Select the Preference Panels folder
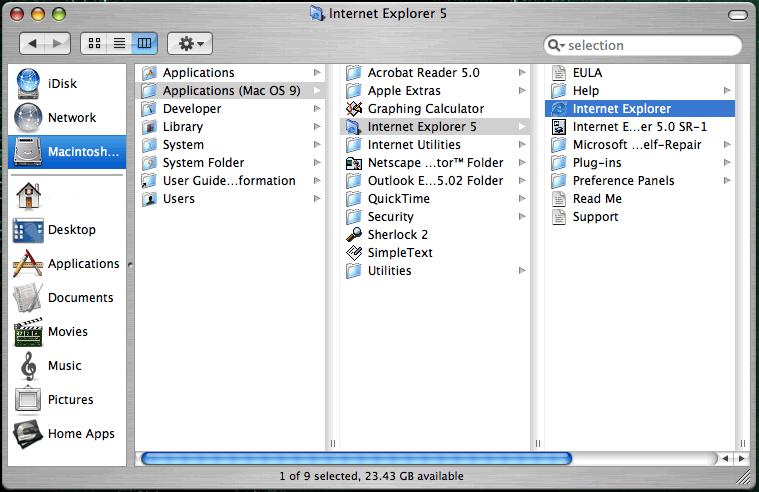 coord(640,181)
